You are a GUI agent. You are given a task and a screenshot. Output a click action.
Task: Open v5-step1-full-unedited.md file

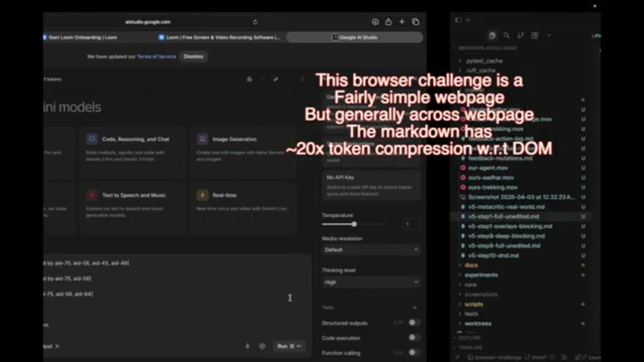503,216
